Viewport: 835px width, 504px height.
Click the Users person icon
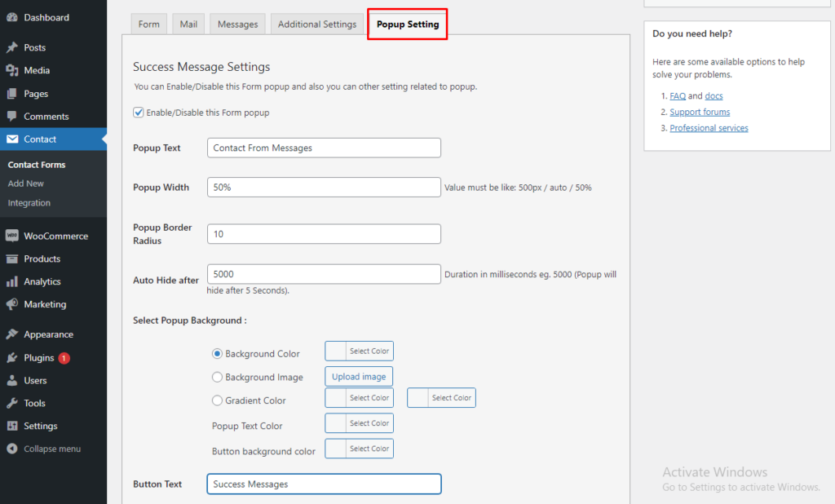11,380
